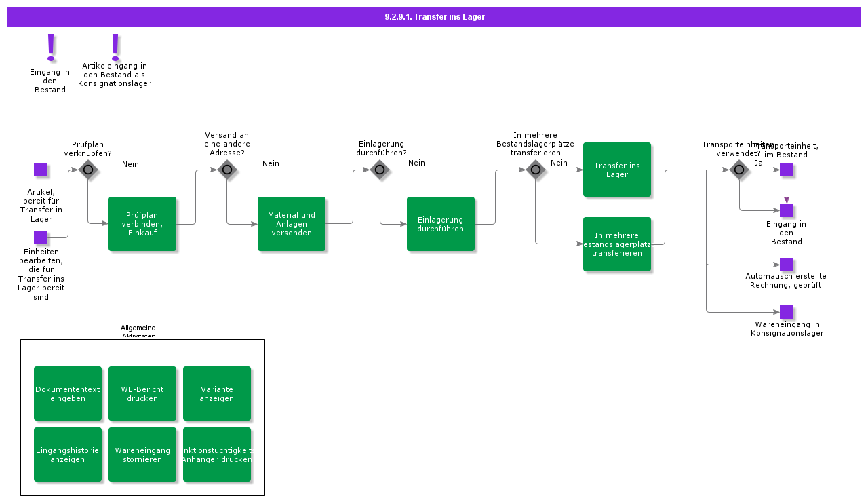Open the 'Dokumententext eingeben' activity
The image size is (868, 502).
(x=68, y=393)
